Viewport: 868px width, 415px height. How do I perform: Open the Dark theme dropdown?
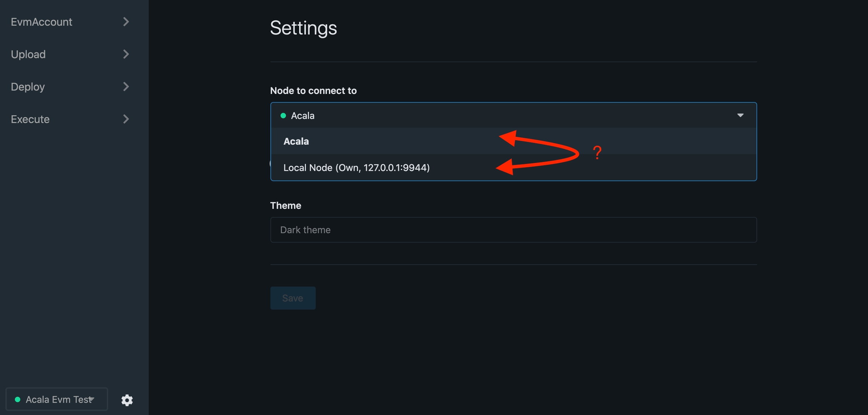513,230
